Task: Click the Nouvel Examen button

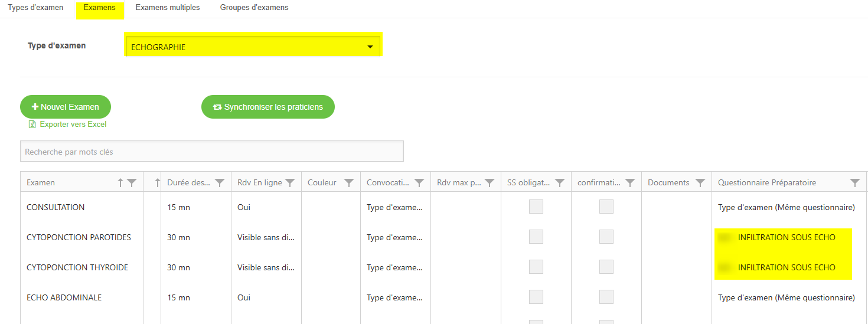Action: point(66,107)
